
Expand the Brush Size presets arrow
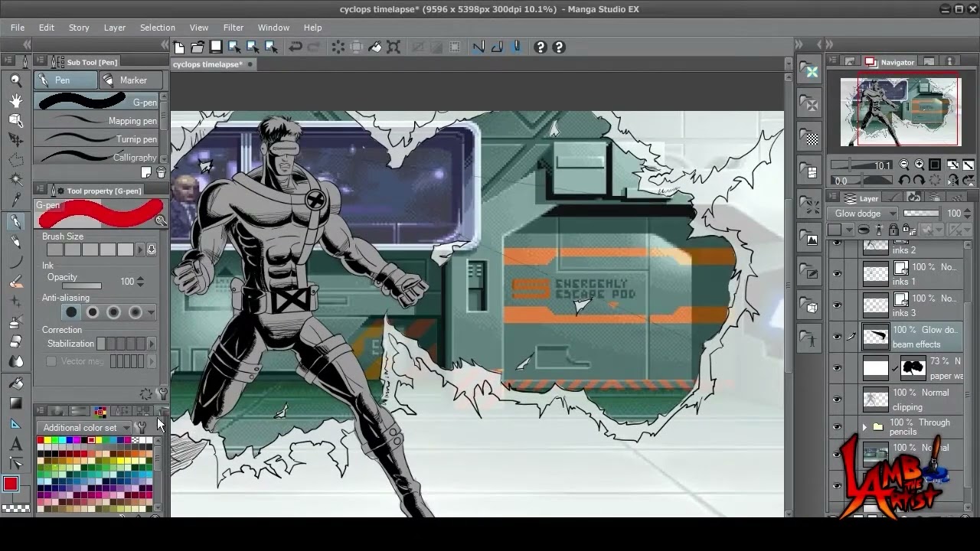tap(140, 249)
